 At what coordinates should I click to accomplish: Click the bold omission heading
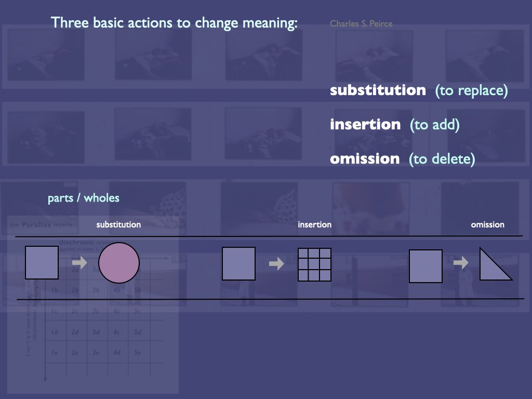pyautogui.click(x=365, y=159)
